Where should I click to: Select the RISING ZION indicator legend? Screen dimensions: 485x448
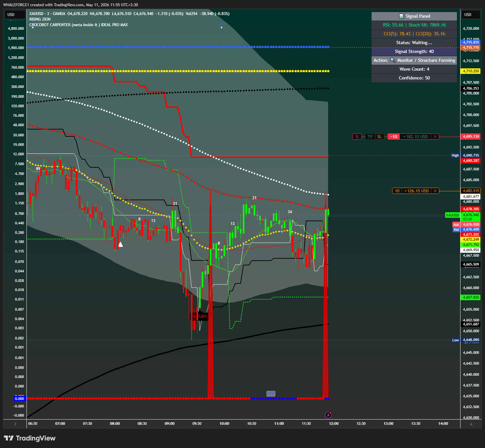tap(40, 19)
